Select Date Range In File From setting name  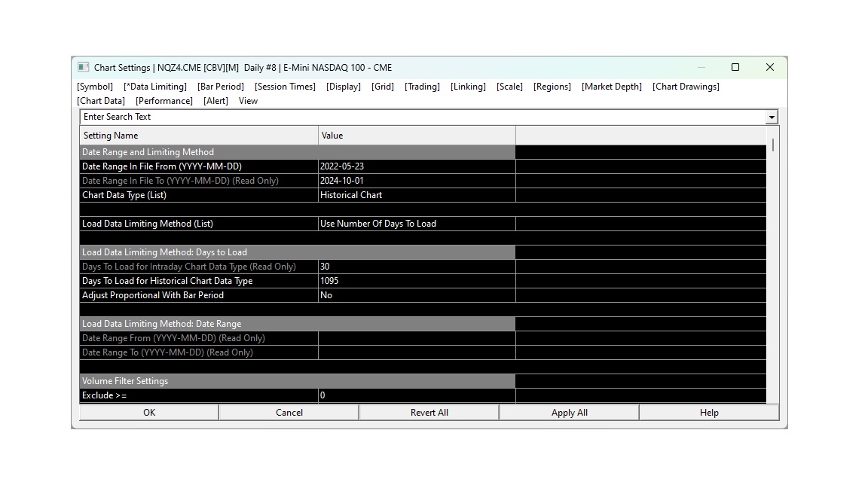point(199,166)
